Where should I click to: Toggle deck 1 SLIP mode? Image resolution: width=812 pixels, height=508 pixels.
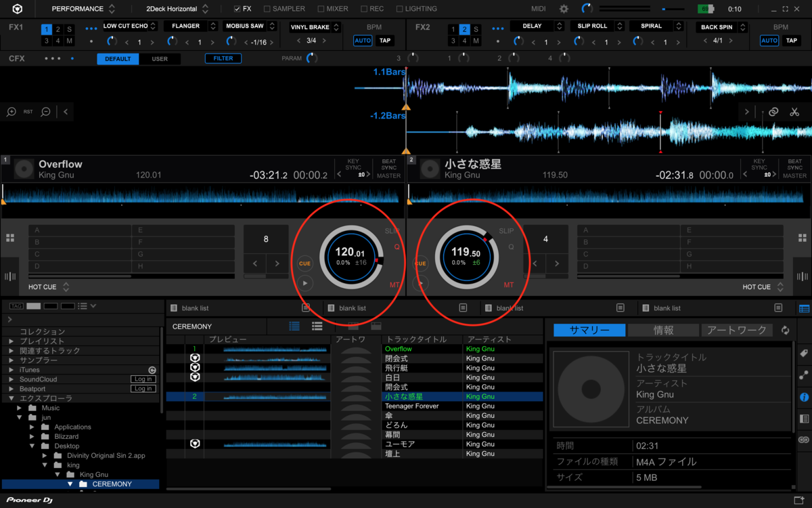pos(392,231)
